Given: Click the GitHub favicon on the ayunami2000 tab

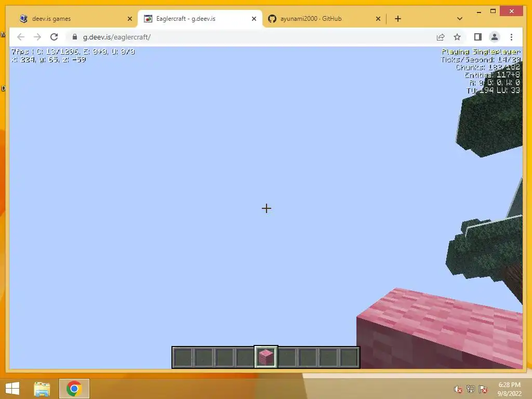Looking at the screenshot, I should (x=272, y=19).
